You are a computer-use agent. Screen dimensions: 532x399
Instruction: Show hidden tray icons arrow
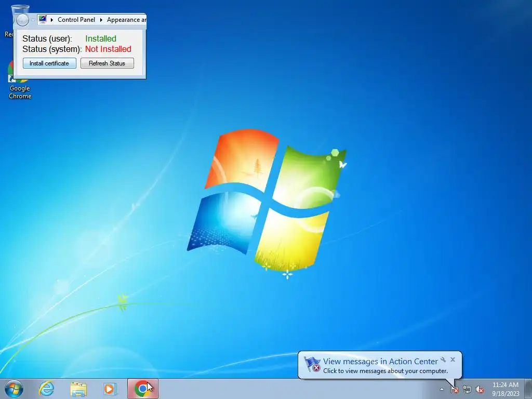[x=442, y=390]
